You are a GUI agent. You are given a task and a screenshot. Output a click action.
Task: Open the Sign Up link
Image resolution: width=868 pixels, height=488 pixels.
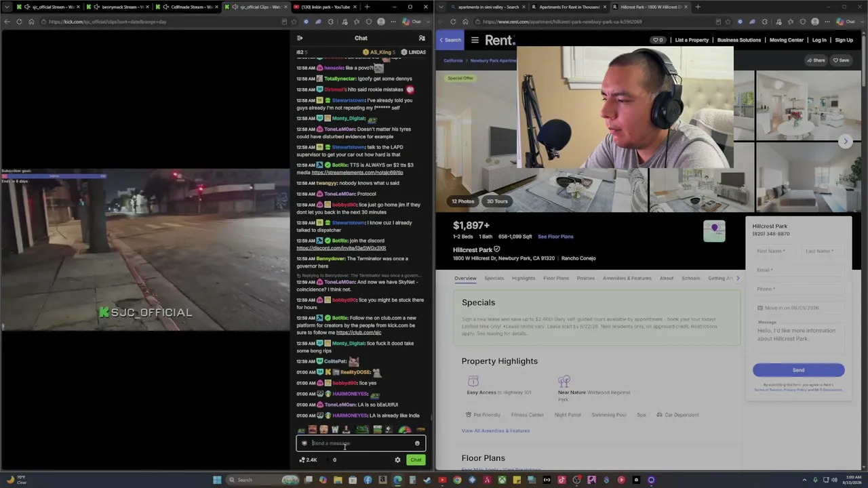(844, 40)
